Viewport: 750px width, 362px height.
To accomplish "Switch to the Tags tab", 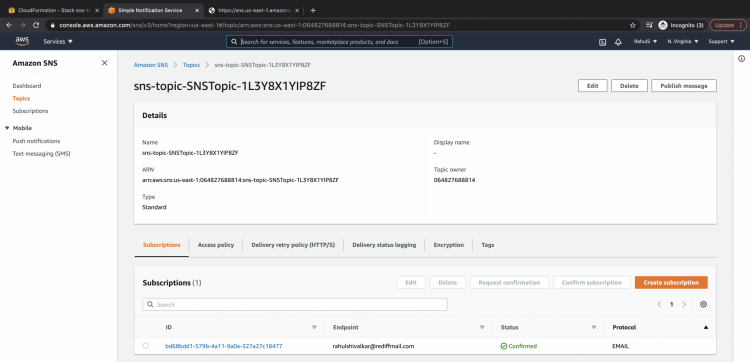I will [488, 245].
